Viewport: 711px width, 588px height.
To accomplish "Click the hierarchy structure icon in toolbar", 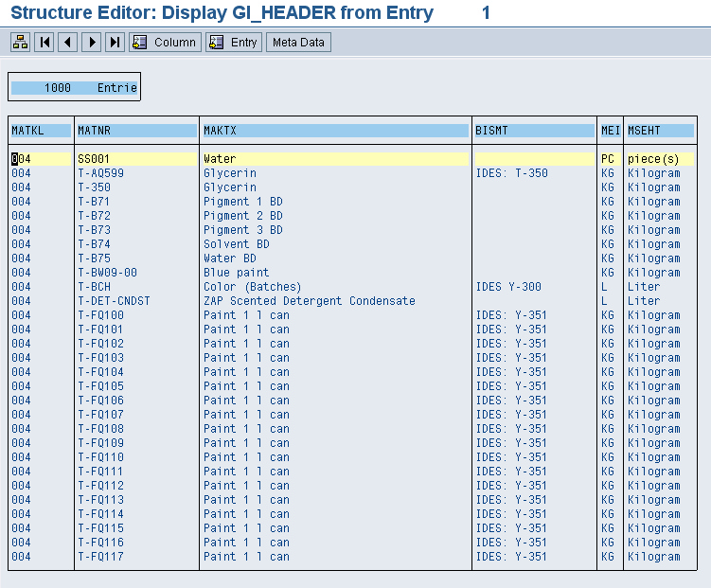I will (x=20, y=43).
